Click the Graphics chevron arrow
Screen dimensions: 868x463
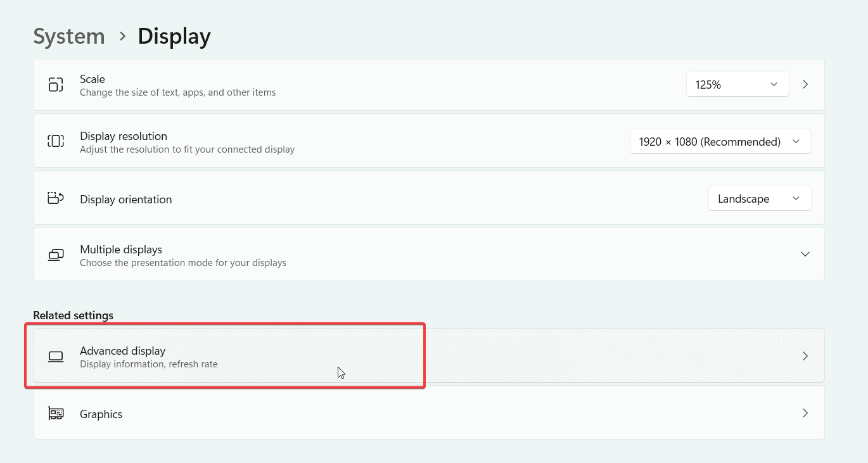[805, 413]
